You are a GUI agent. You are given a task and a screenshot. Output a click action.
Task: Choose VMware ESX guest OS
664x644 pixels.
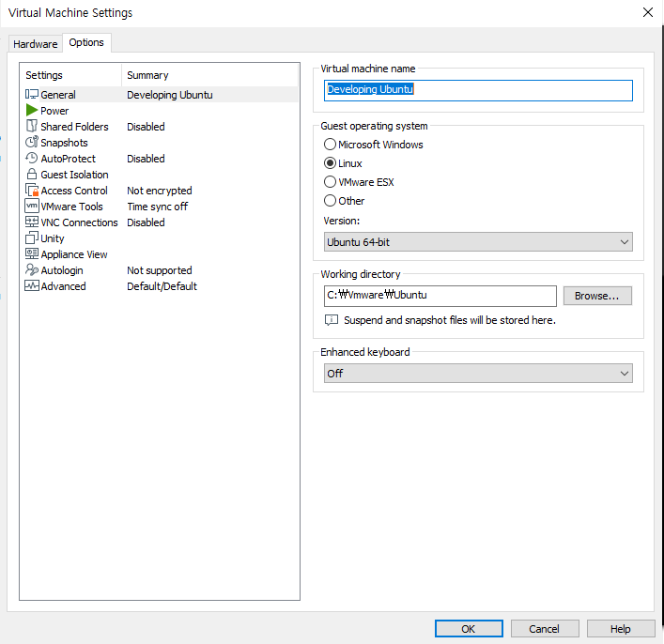coord(359,182)
